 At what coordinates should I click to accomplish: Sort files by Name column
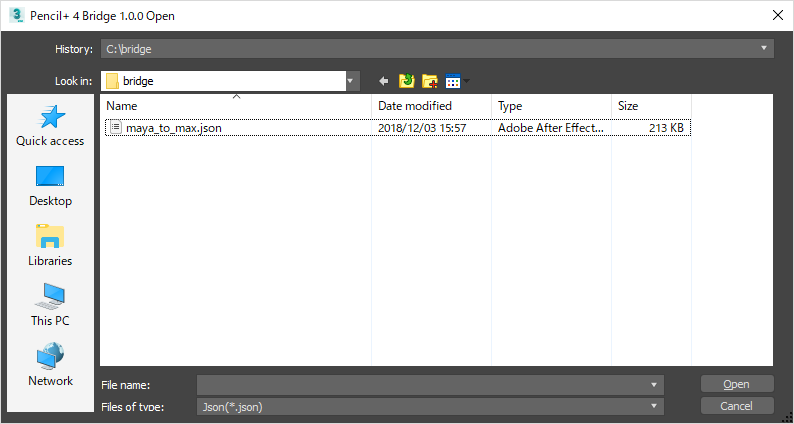tap(236, 106)
